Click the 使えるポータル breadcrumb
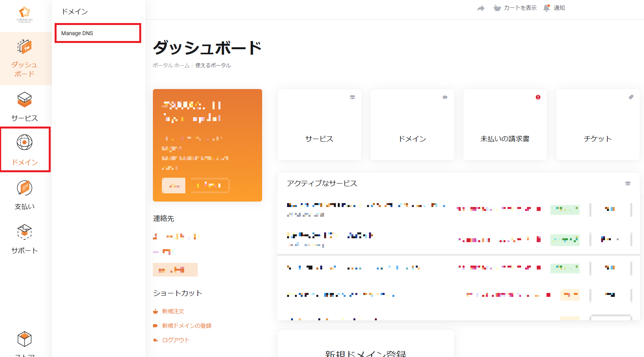Viewport: 644px width, 357px height. [x=213, y=65]
